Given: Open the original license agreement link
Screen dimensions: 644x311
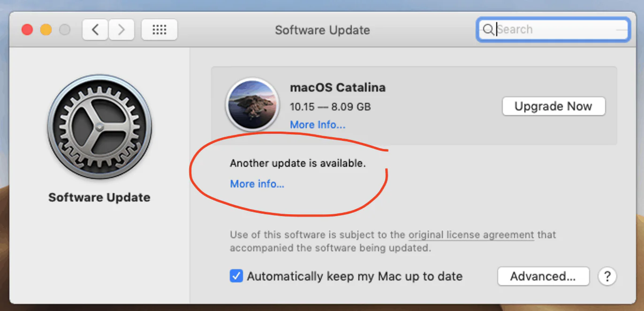Looking at the screenshot, I should [471, 235].
